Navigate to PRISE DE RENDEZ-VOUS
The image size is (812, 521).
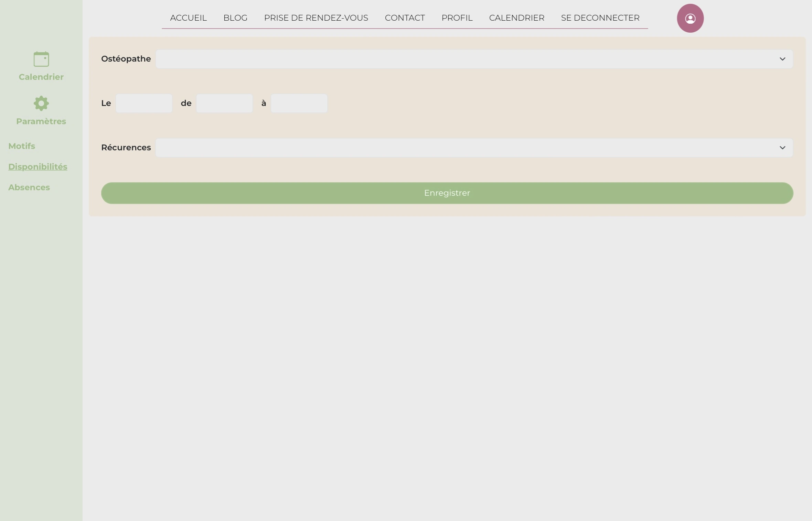pyautogui.click(x=316, y=18)
